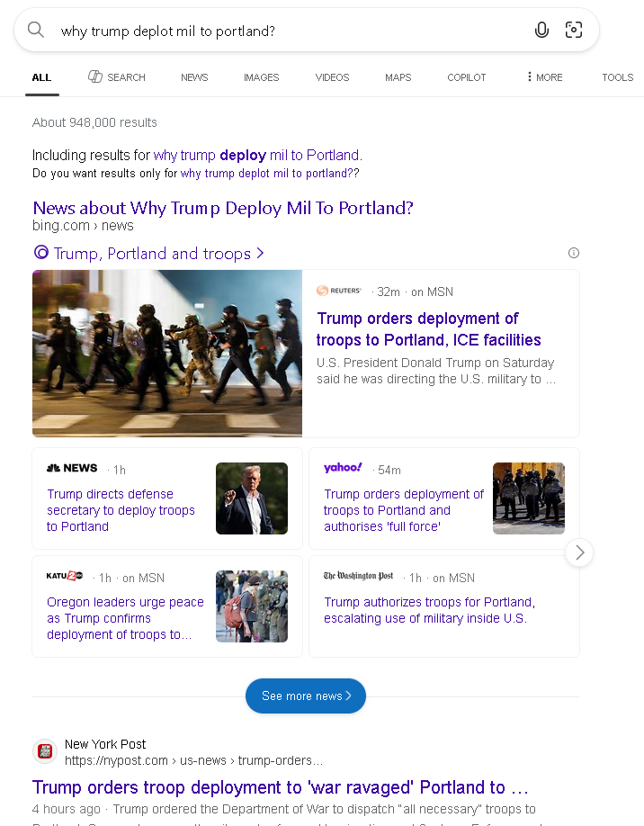Open 'Oregon leaders urge peace' article
The image size is (644, 826).
(125, 618)
